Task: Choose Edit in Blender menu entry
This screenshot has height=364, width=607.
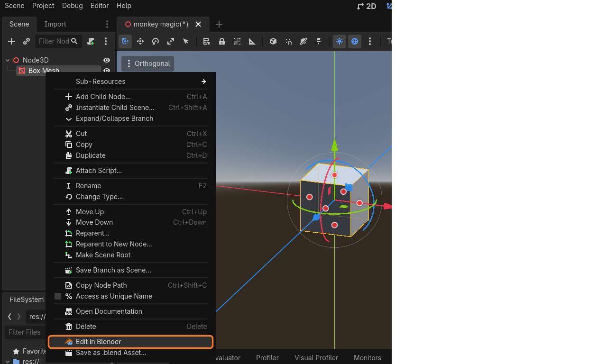Action: [130, 342]
